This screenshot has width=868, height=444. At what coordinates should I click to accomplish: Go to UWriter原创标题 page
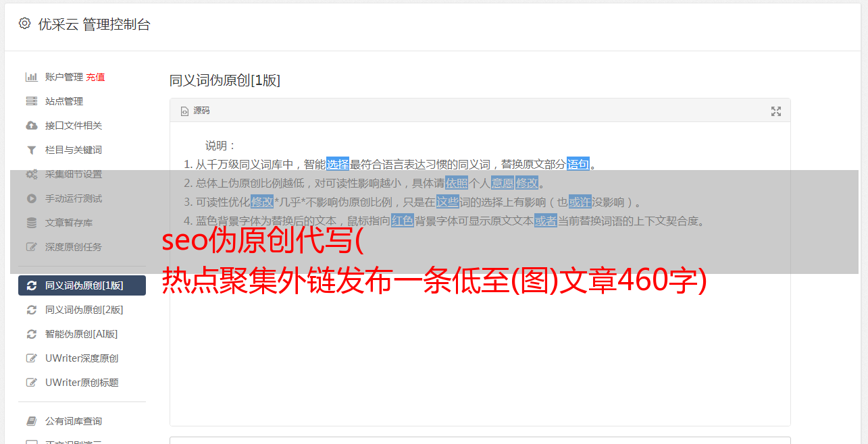pyautogui.click(x=82, y=383)
